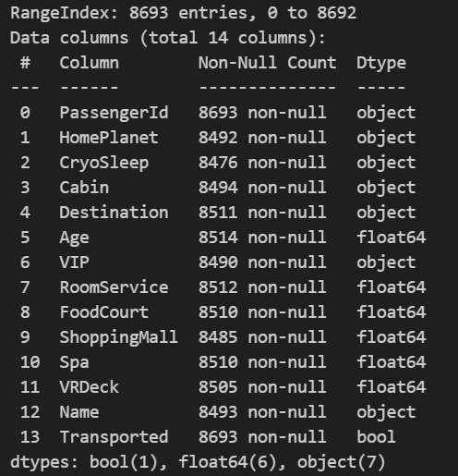Select the Destination column name

[114, 213]
